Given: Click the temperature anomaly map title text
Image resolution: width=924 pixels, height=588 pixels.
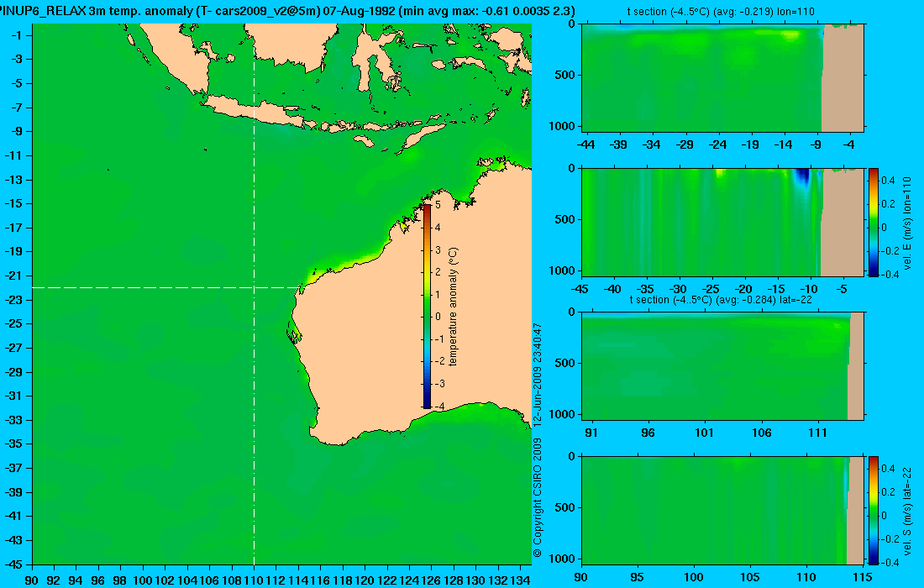Looking at the screenshot, I should point(287,11).
